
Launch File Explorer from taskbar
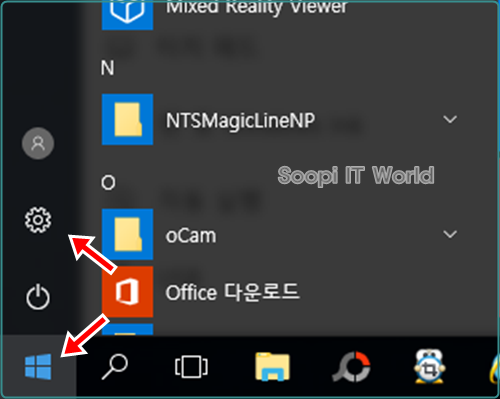click(x=272, y=367)
